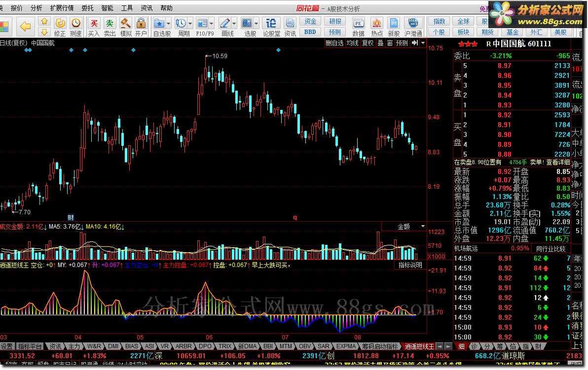The height and width of the screenshot is (370, 588).
Task: Expand the 选股 dropdown arrow
Action: click(x=257, y=24)
